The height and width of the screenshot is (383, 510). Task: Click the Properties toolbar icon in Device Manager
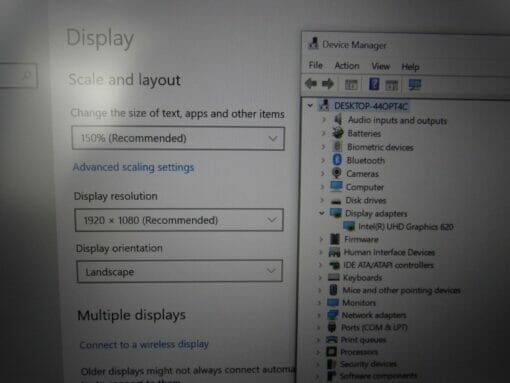(351, 85)
